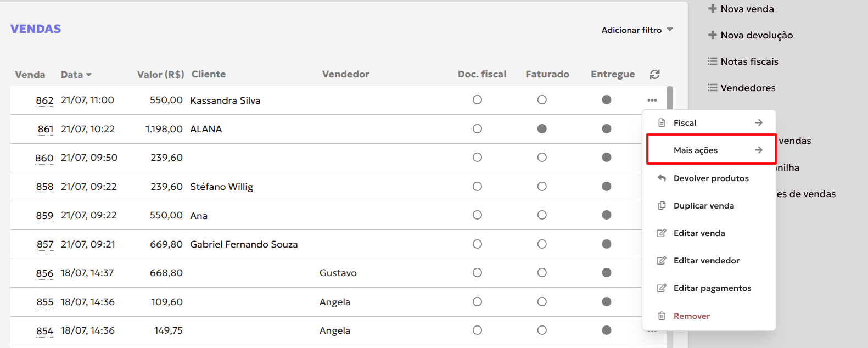
Task: Open the three-dots menu for sale 862
Action: (652, 100)
